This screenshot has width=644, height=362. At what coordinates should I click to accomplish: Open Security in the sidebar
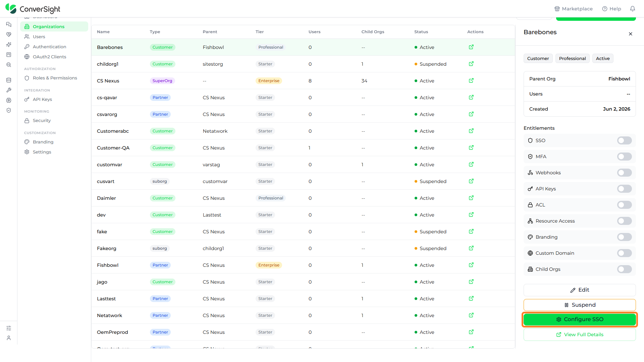pyautogui.click(x=54, y=120)
